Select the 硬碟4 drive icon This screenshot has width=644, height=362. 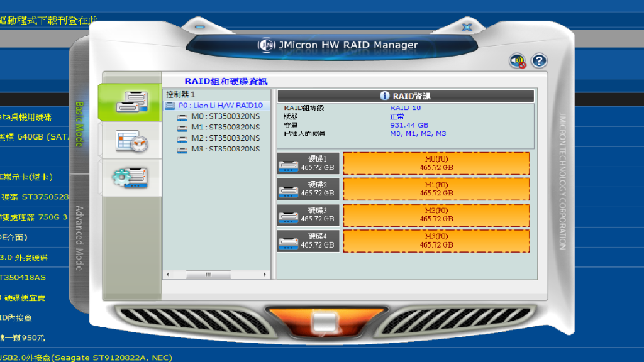click(x=288, y=243)
